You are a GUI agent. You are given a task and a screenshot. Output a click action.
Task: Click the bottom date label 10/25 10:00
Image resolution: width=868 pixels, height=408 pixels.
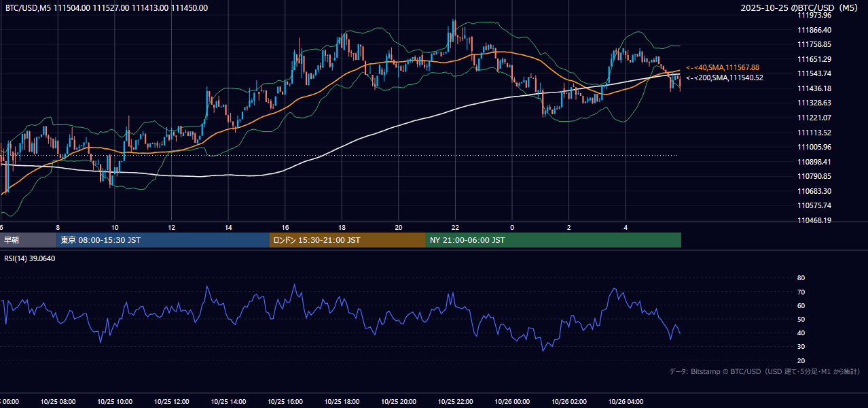point(115,402)
